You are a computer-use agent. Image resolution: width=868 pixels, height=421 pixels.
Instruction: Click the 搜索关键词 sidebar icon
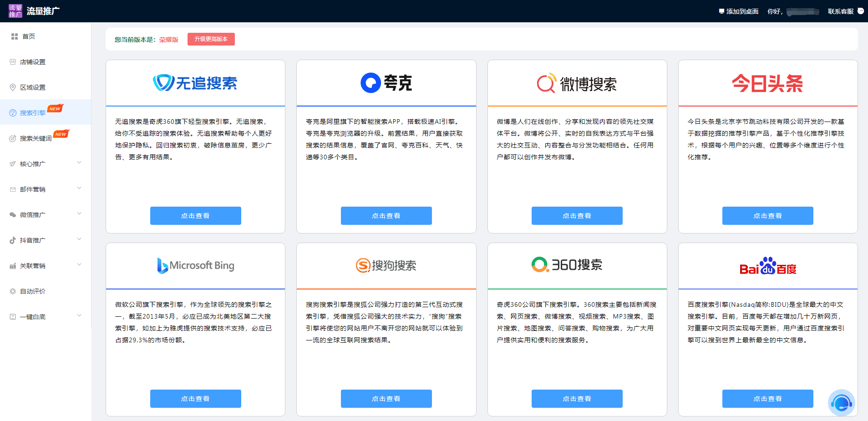point(13,138)
